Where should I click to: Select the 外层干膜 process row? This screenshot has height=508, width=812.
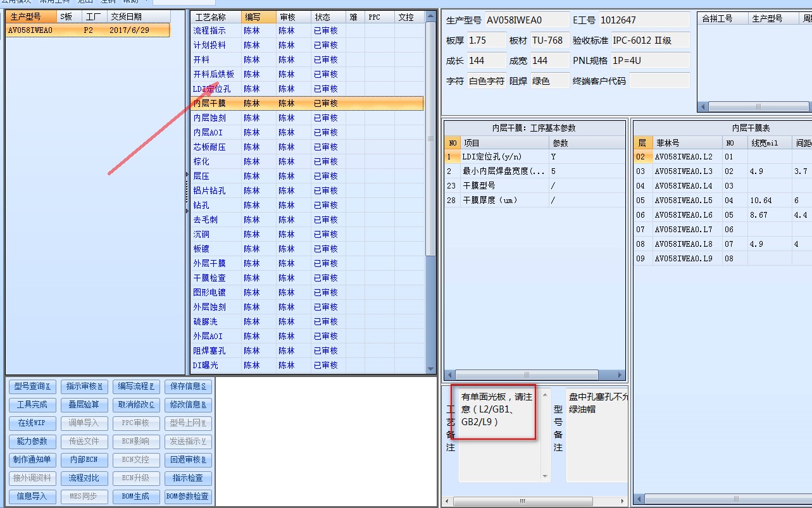click(308, 263)
